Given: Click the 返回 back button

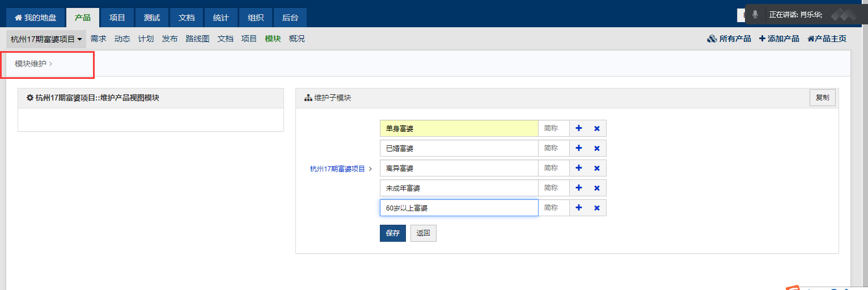Looking at the screenshot, I should [424, 233].
